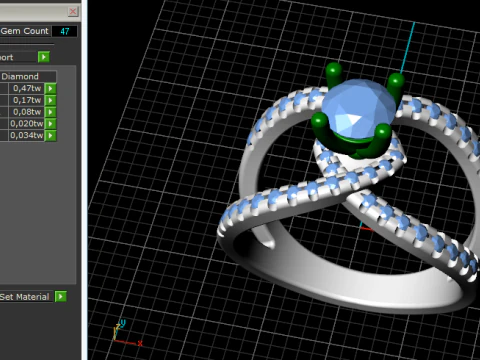Close the gem report panel

(x=73, y=12)
